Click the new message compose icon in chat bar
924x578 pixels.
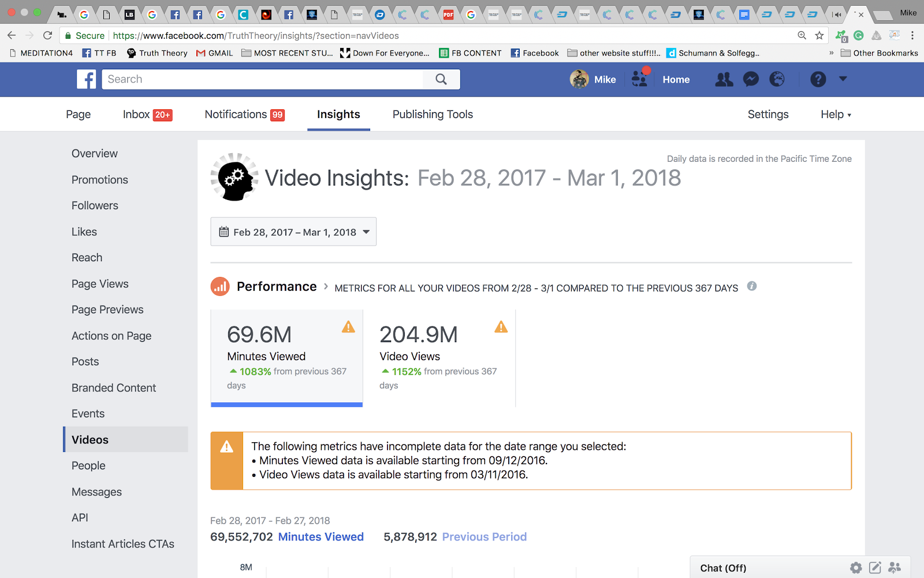(875, 568)
